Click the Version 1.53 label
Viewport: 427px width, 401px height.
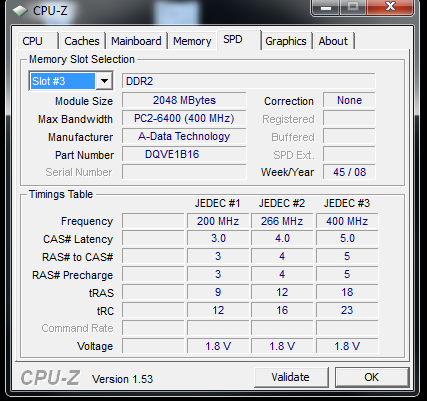(x=122, y=379)
